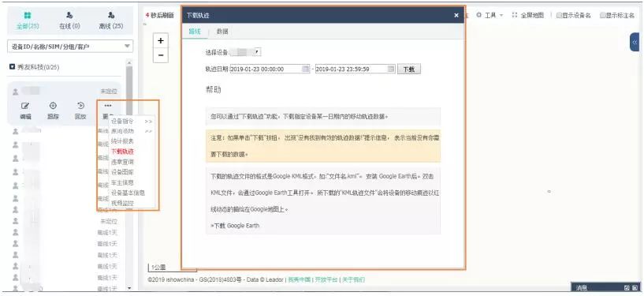
Task: Click the device list scrollbar up arrow
Action: pyautogui.click(x=129, y=62)
